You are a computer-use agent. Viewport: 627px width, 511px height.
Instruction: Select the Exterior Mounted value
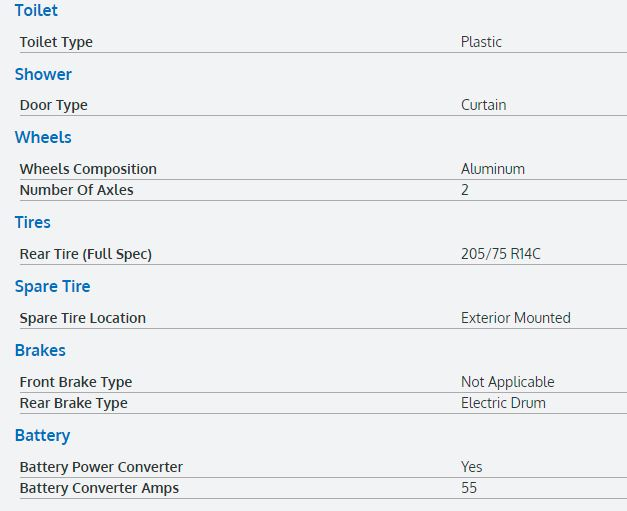coord(515,319)
